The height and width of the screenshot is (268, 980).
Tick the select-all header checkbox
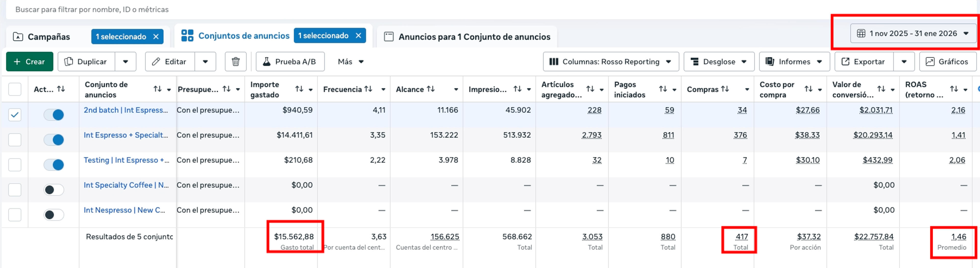(15, 89)
